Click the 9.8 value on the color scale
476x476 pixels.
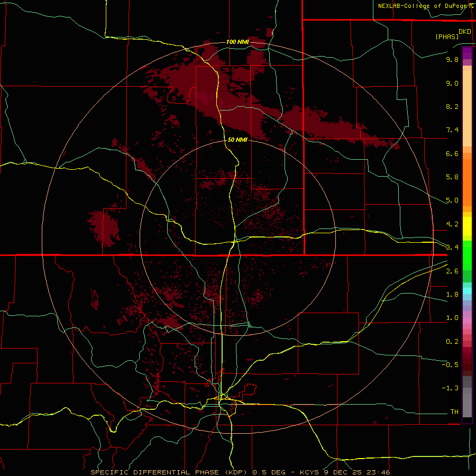pos(452,59)
